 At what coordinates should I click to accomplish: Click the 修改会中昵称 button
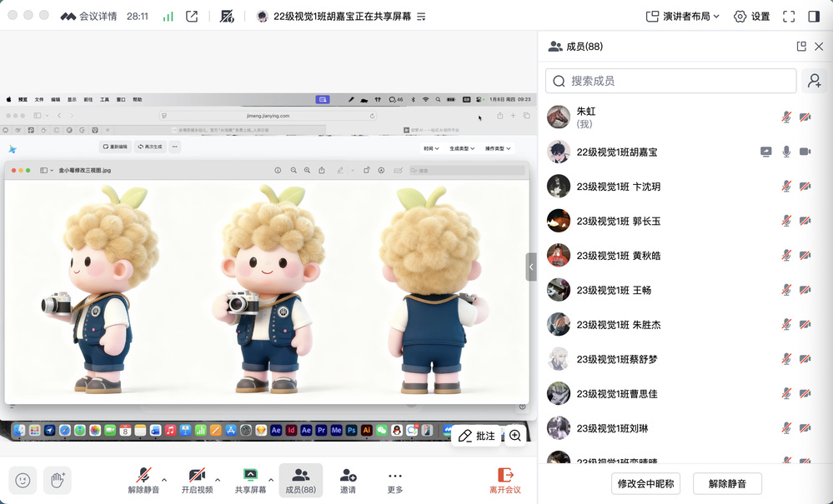(645, 483)
